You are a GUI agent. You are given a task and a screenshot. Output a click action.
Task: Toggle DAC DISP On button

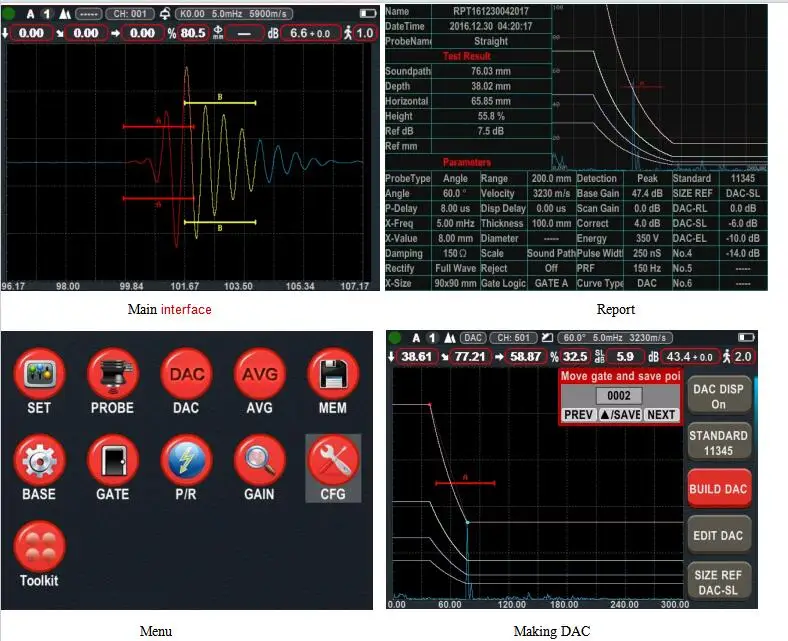pos(718,396)
